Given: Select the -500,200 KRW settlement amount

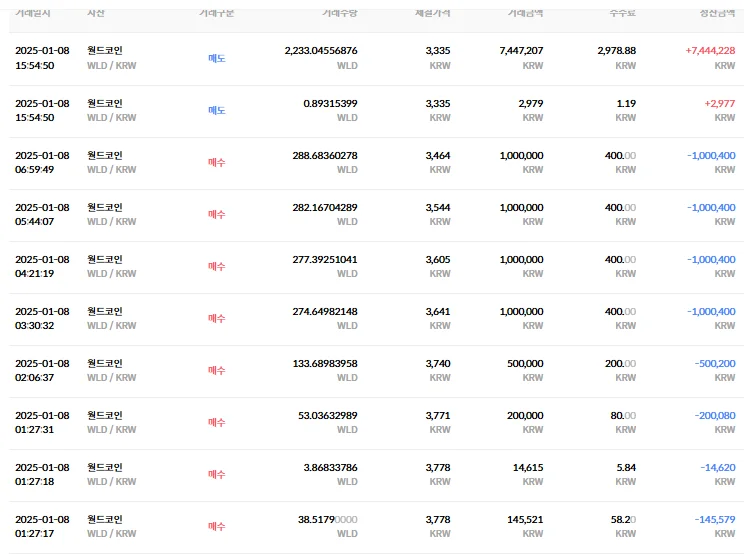Looking at the screenshot, I should coord(711,363).
